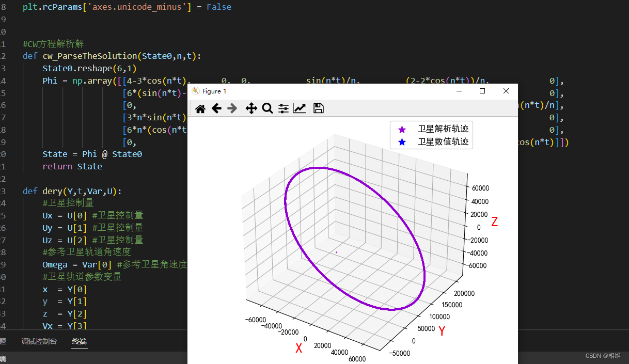
Task: Toggle the purple 卫星解析轨迹 legend star marker
Action: coord(402,130)
